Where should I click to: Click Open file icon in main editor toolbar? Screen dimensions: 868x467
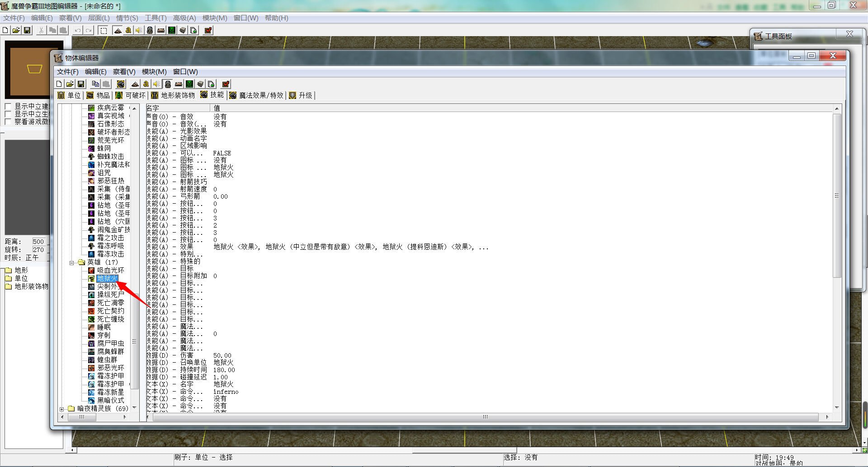click(x=16, y=30)
